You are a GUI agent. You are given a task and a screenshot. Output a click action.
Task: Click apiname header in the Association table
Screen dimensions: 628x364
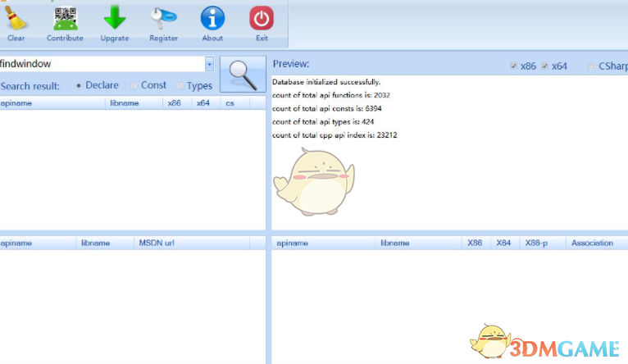tap(324, 243)
